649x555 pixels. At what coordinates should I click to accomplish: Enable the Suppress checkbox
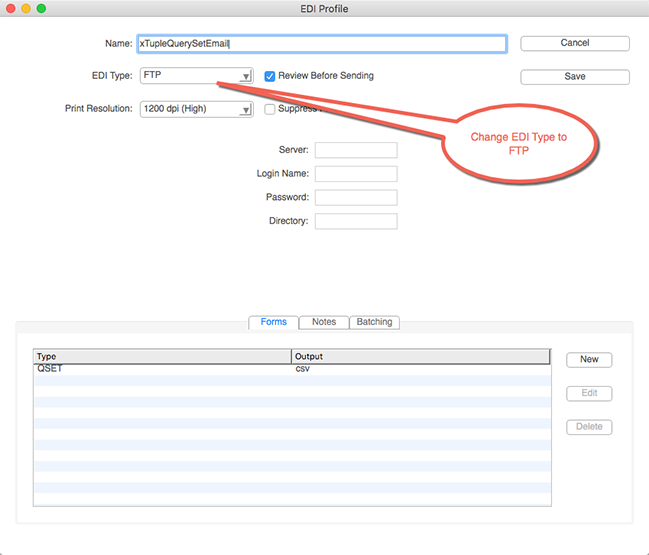(270, 109)
